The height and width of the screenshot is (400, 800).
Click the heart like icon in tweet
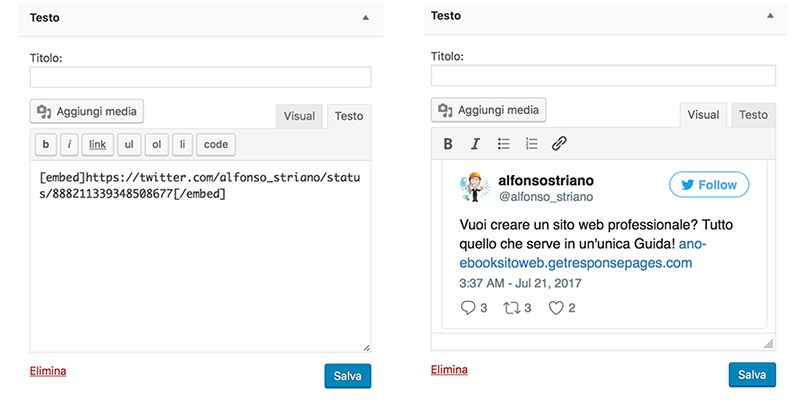coord(556,308)
